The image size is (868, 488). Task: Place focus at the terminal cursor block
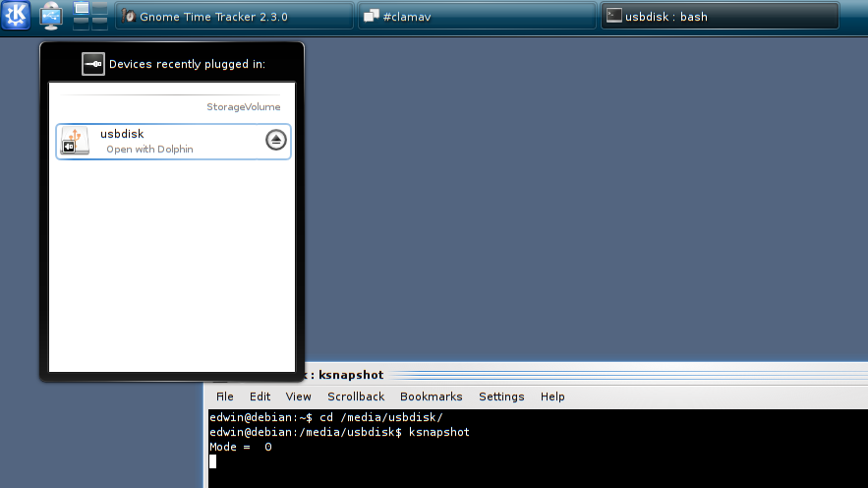pos(212,461)
